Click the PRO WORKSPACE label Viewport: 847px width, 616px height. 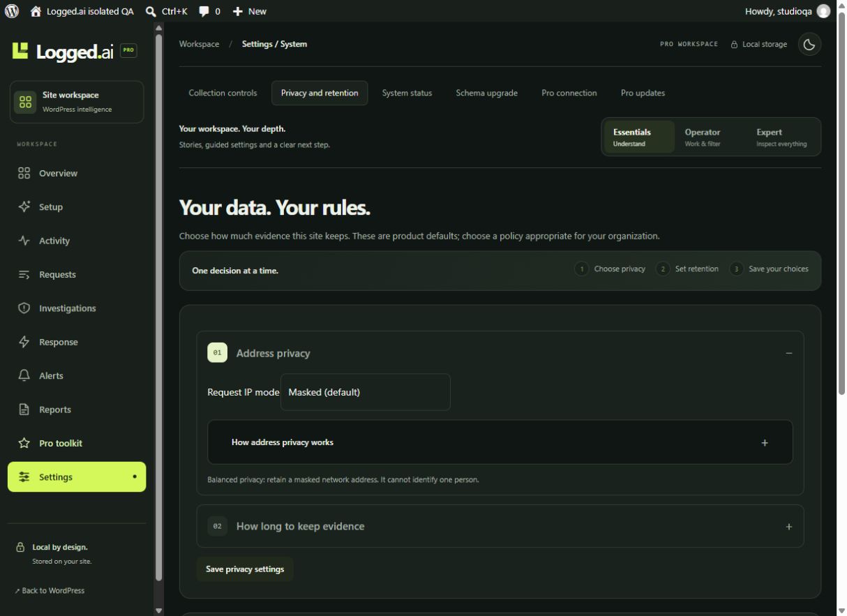(x=689, y=44)
